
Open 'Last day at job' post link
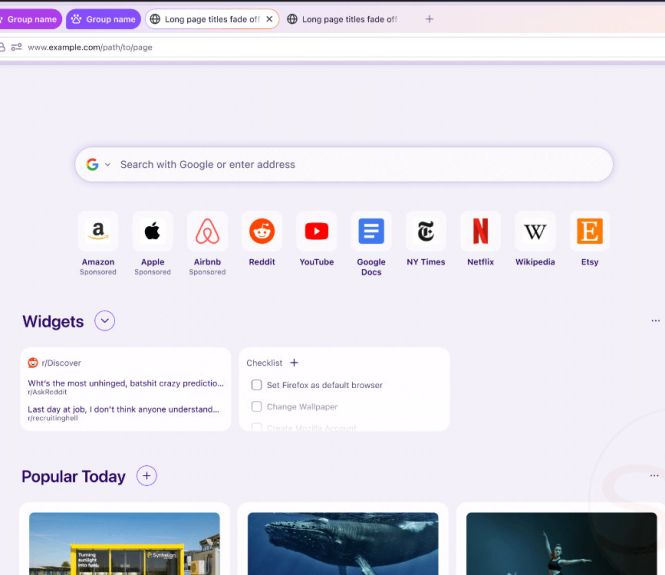coord(123,409)
